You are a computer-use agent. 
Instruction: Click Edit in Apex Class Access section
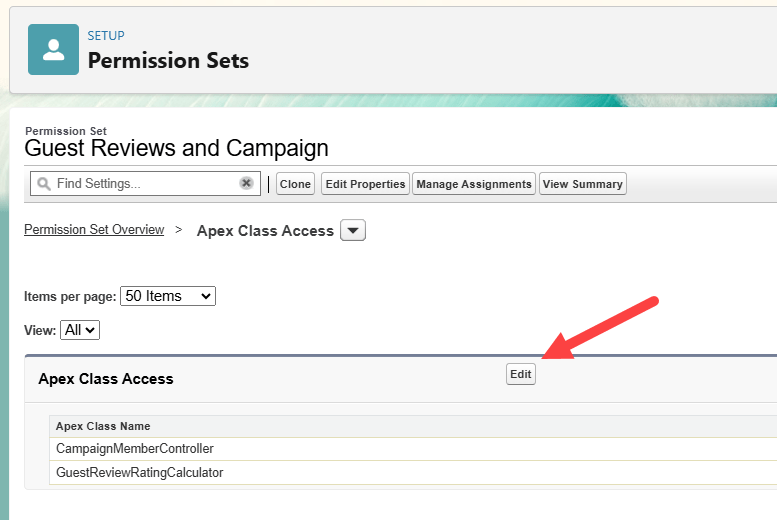(x=521, y=374)
